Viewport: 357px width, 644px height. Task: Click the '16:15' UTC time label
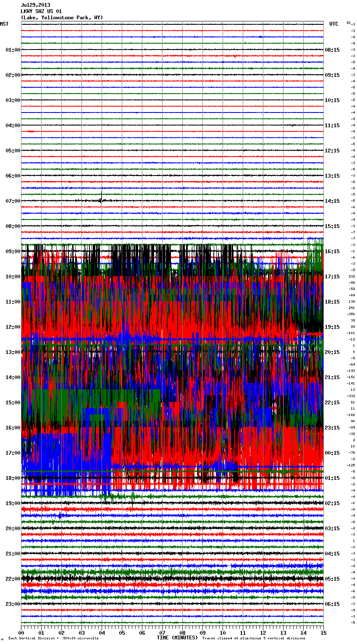pos(332,251)
